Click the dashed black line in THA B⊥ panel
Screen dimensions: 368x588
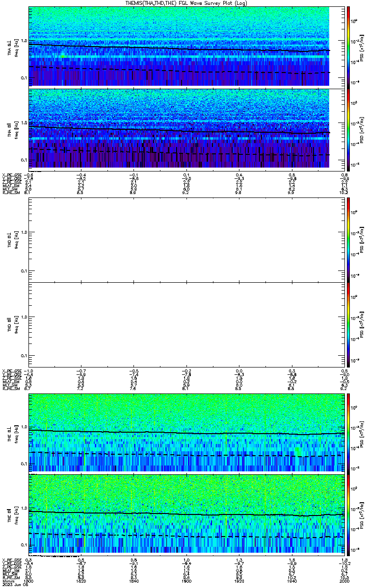(179, 70)
